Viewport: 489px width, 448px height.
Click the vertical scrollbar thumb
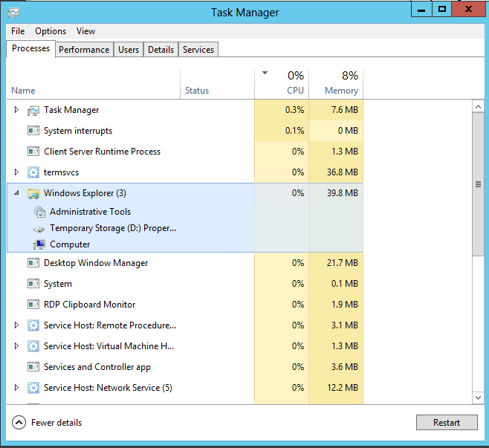(478, 184)
